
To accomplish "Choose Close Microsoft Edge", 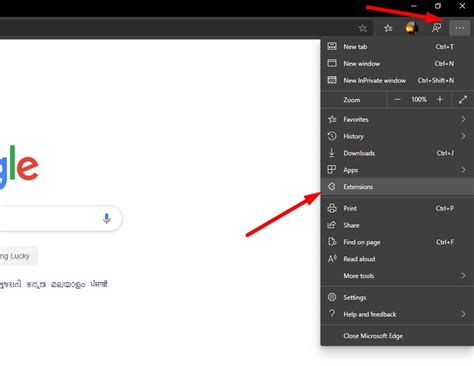I will pyautogui.click(x=397, y=336).
